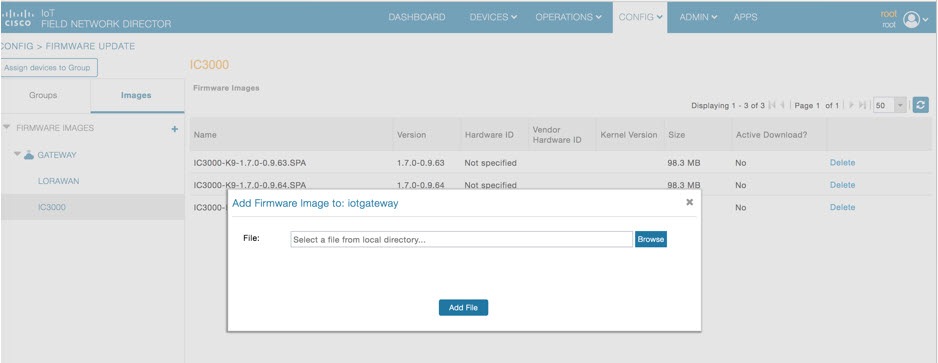This screenshot has height=363, width=938.
Task: Close the Add Firmware Image dialog
Action: (689, 202)
